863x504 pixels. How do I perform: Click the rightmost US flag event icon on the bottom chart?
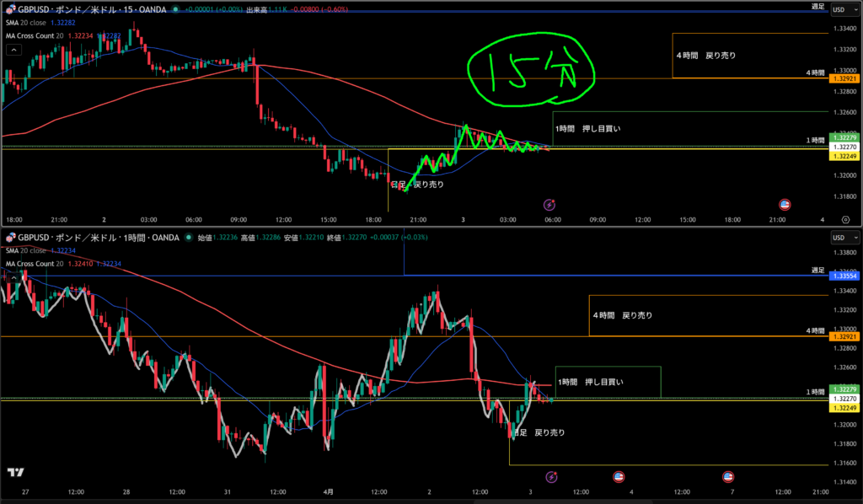[x=727, y=476]
